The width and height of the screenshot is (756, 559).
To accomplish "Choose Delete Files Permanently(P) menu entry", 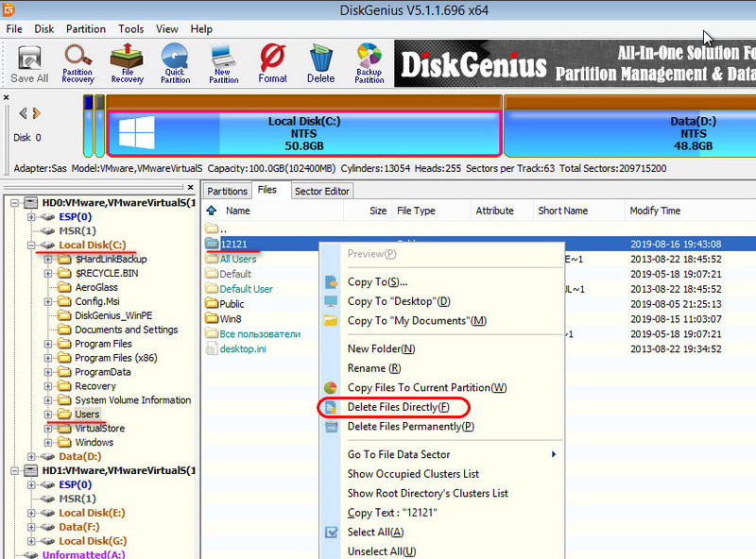I will (411, 427).
